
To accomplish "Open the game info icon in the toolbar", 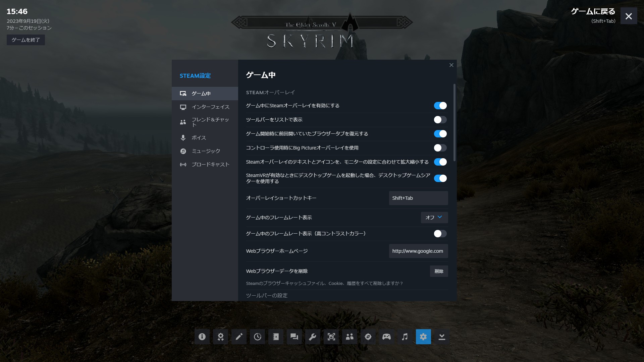I will [202, 337].
